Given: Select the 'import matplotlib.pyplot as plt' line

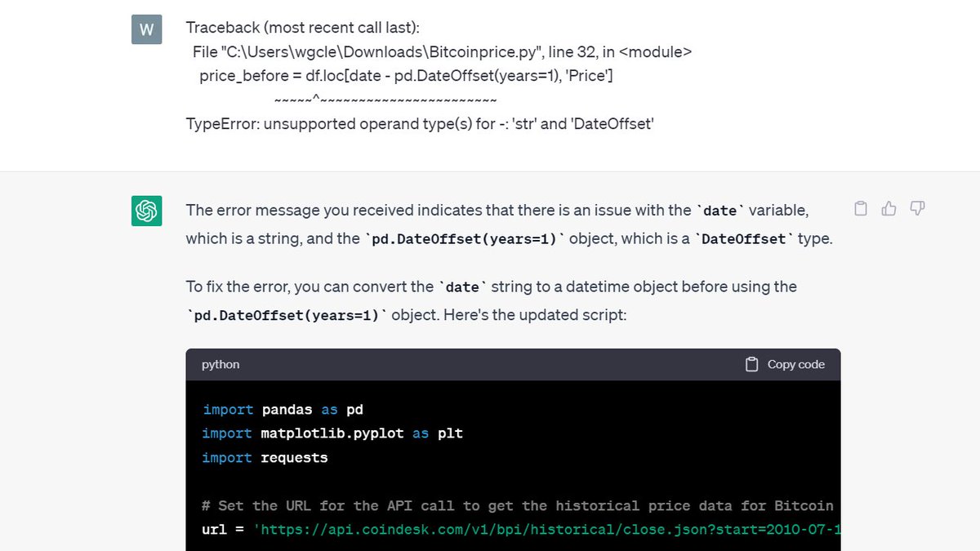Looking at the screenshot, I should click(x=332, y=433).
